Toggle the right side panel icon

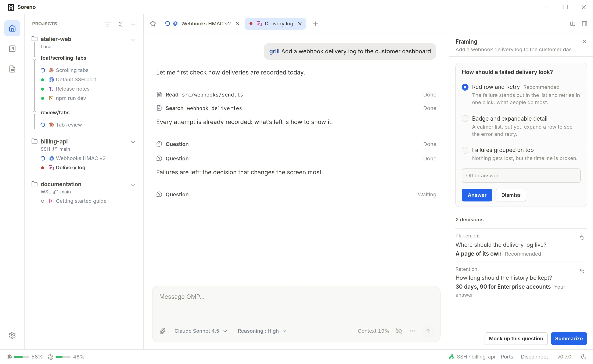coord(584,23)
